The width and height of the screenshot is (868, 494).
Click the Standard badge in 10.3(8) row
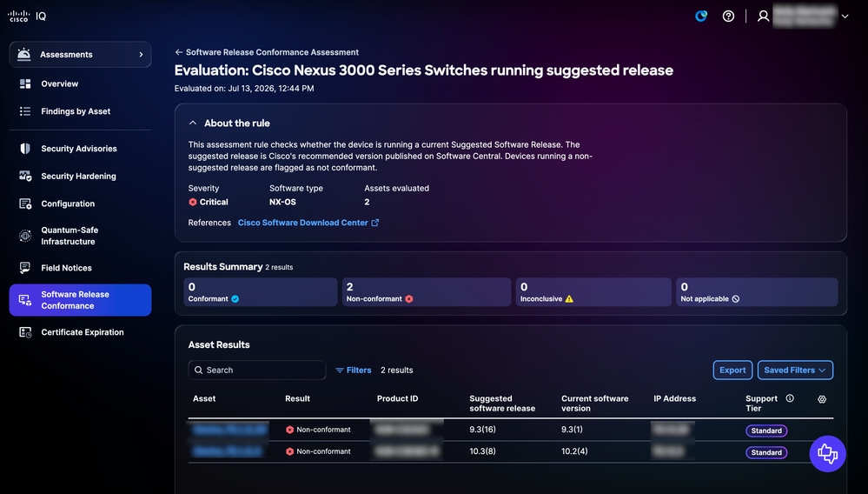[766, 452]
